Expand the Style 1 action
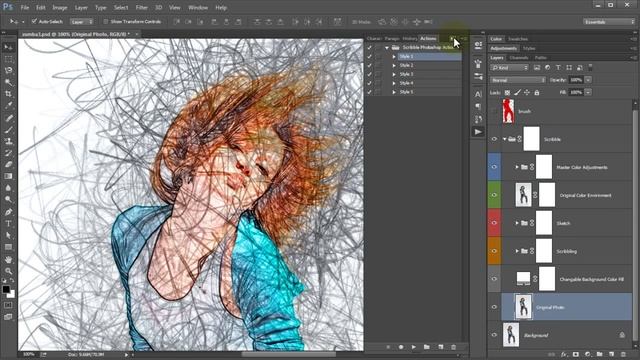 (394, 56)
